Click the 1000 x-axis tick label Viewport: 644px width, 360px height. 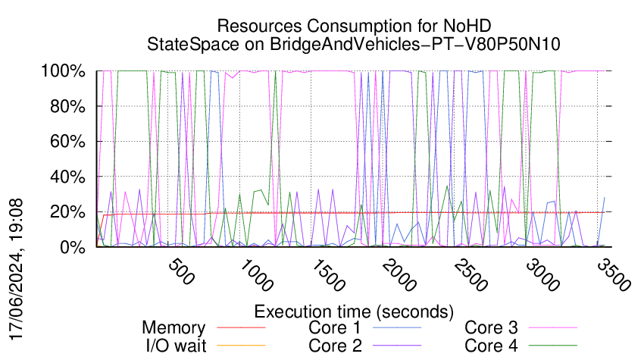point(256,275)
